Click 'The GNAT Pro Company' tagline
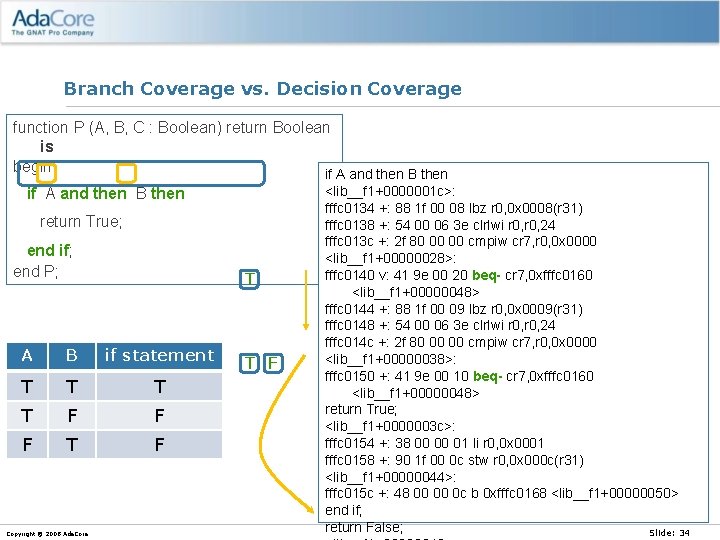Image resolution: width=720 pixels, height=540 pixels. pyautogui.click(x=53, y=33)
